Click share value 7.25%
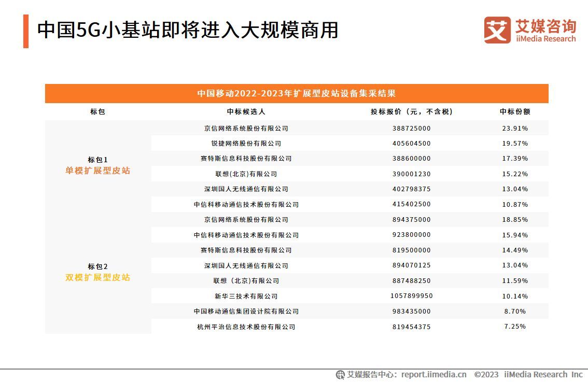Image resolution: width=588 pixels, height=382 pixels. point(515,327)
